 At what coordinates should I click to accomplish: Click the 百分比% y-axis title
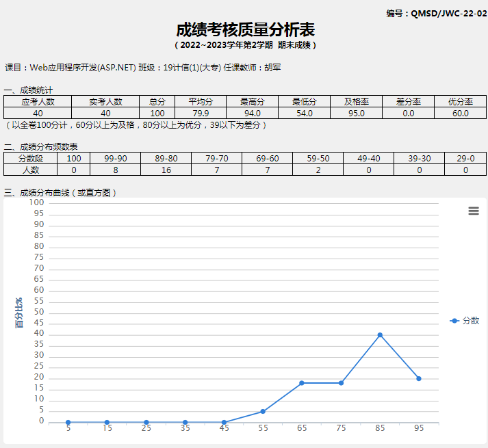pos(19,312)
